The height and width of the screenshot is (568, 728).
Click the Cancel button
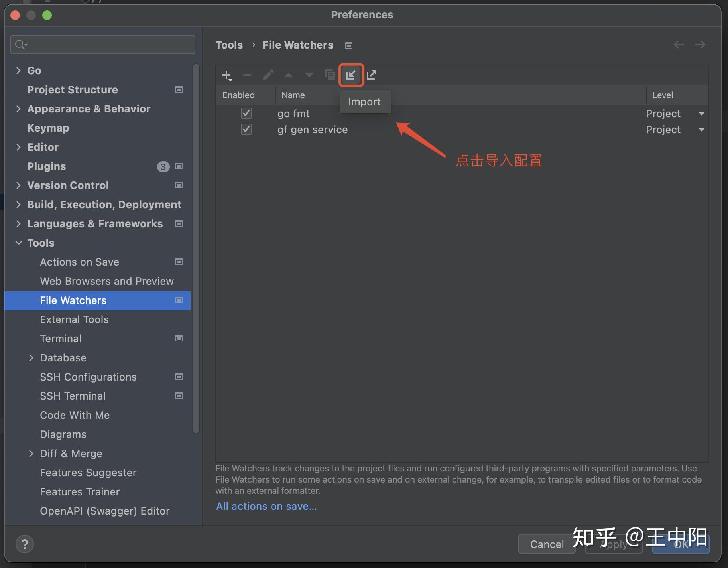tap(547, 544)
